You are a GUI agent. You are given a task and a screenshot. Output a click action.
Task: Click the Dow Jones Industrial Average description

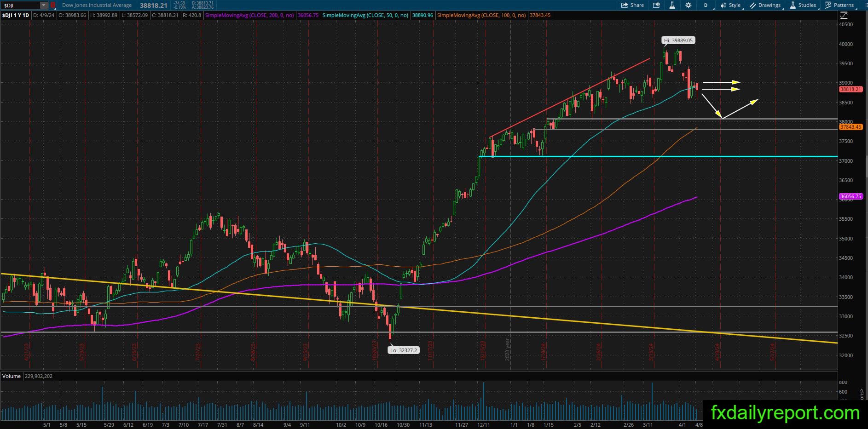pos(97,5)
